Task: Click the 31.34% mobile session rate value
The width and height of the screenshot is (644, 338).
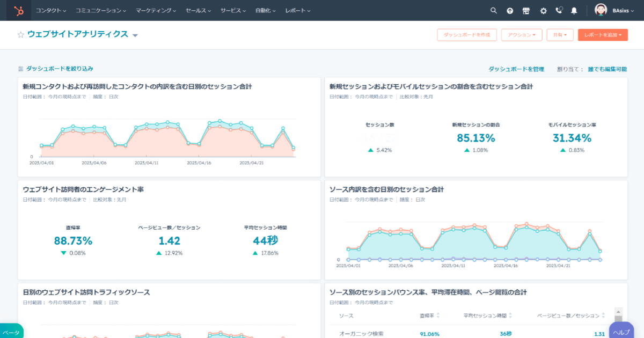Action: pos(572,138)
